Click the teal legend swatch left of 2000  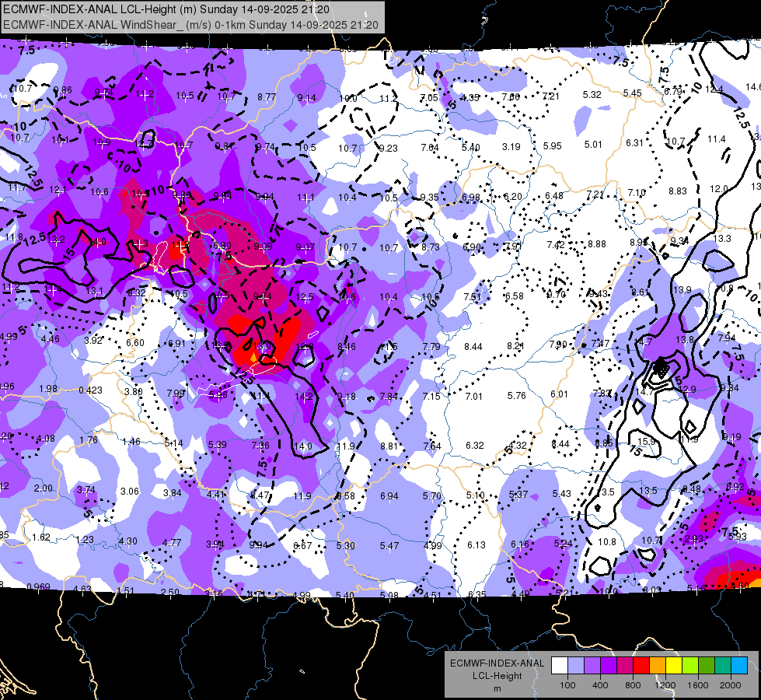click(x=723, y=666)
